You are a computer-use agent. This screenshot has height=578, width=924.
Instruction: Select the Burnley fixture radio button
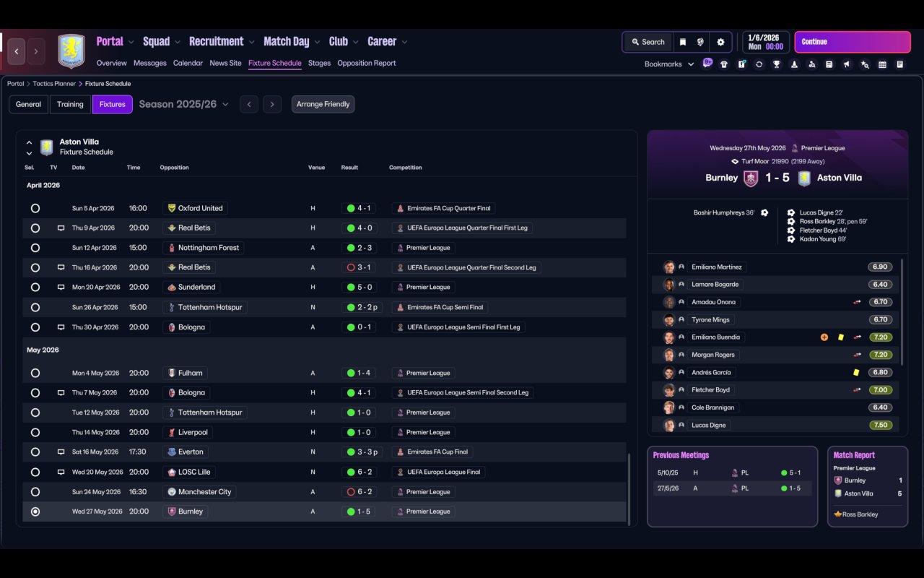pyautogui.click(x=35, y=512)
